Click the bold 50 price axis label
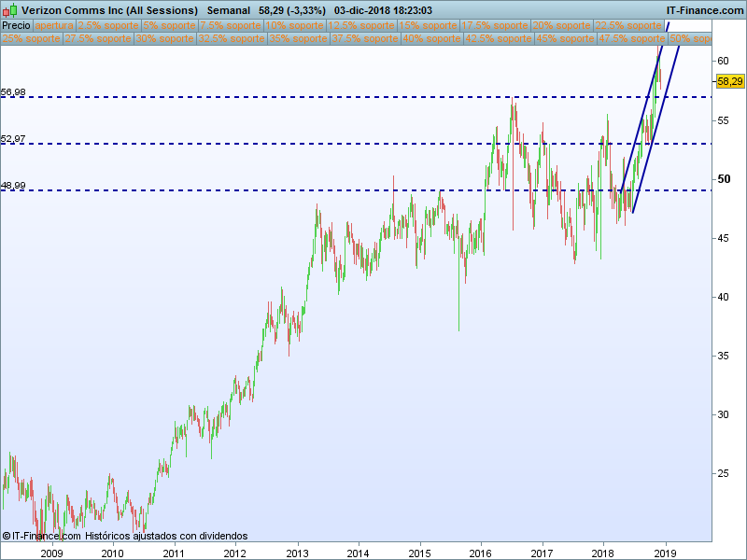The width and height of the screenshot is (747, 560). (x=724, y=179)
